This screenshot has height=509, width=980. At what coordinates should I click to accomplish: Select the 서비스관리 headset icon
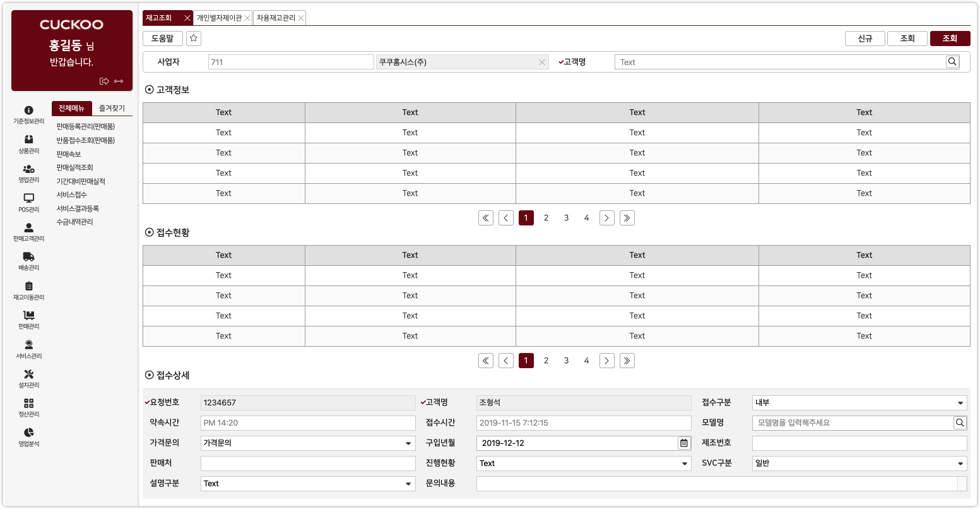point(28,344)
